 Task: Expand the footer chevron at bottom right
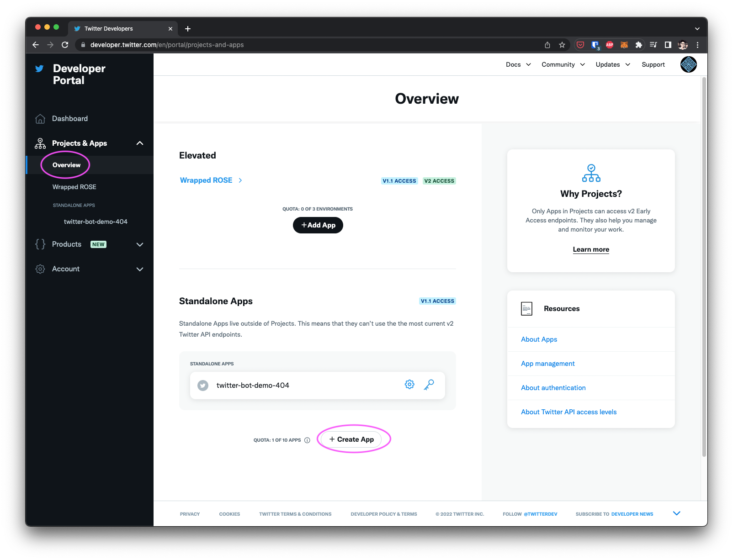[x=677, y=513]
